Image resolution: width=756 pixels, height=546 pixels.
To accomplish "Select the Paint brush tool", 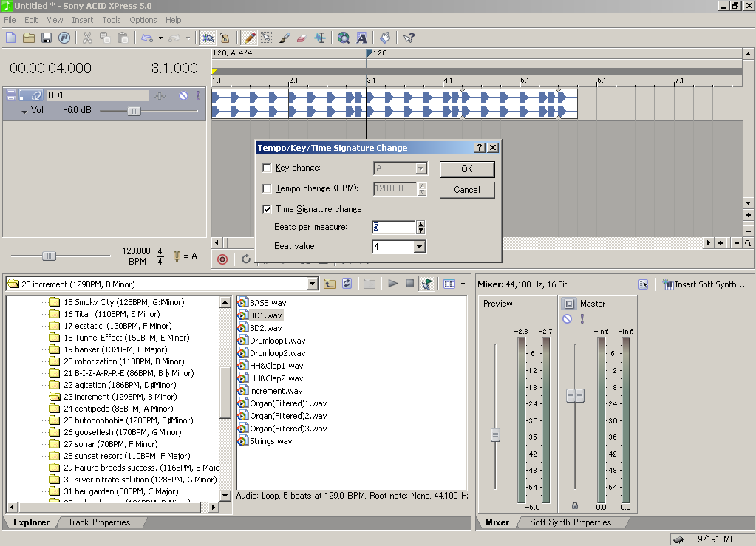I will coord(284,38).
